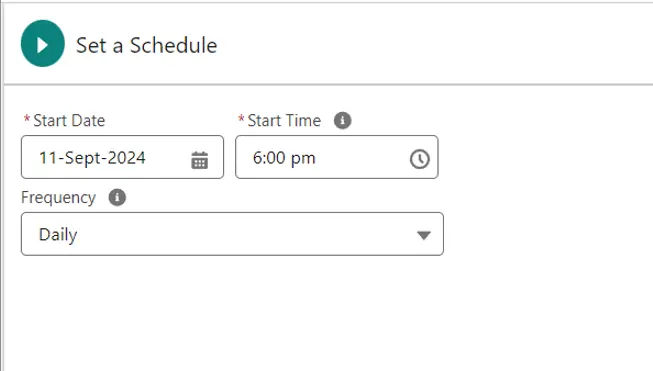Show the info tooltip icon next to Frequency
The width and height of the screenshot is (653, 371).
click(117, 197)
